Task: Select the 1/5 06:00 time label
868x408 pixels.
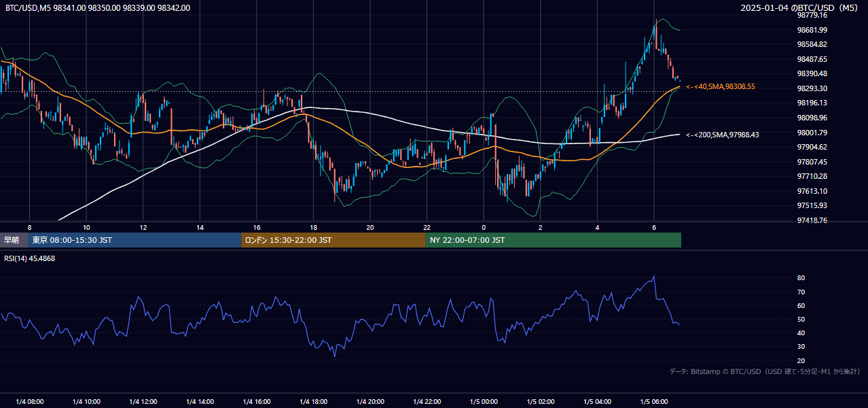Action: coord(654,401)
